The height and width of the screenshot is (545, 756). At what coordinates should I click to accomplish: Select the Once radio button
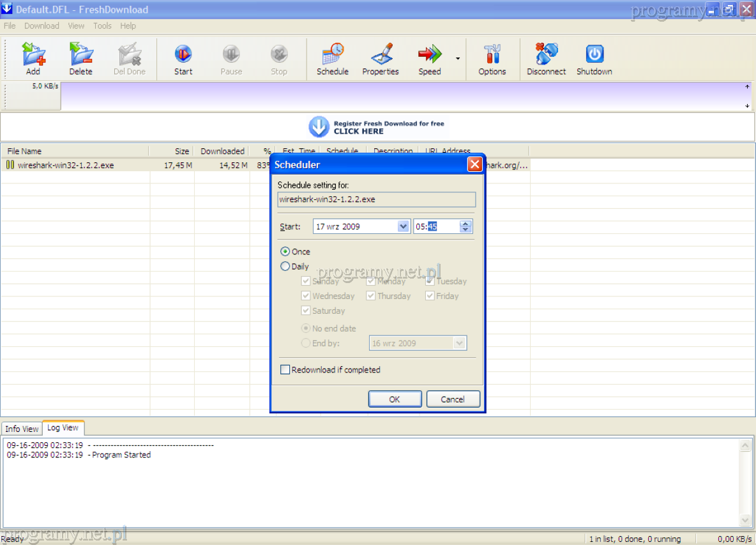(285, 252)
